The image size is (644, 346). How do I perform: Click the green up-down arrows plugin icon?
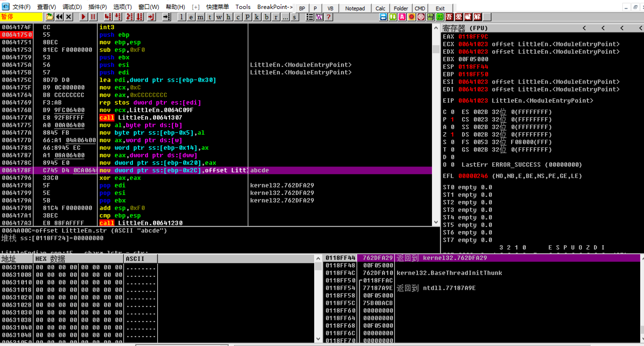point(393,17)
